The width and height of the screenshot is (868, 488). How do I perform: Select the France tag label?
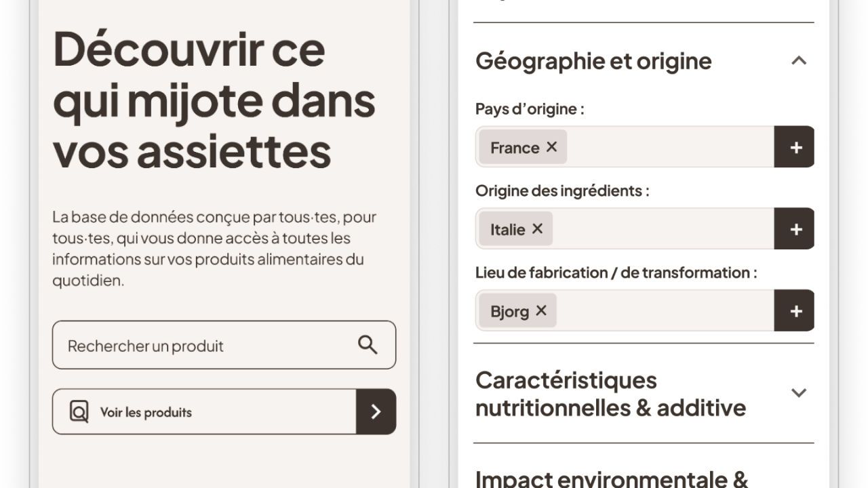point(515,148)
